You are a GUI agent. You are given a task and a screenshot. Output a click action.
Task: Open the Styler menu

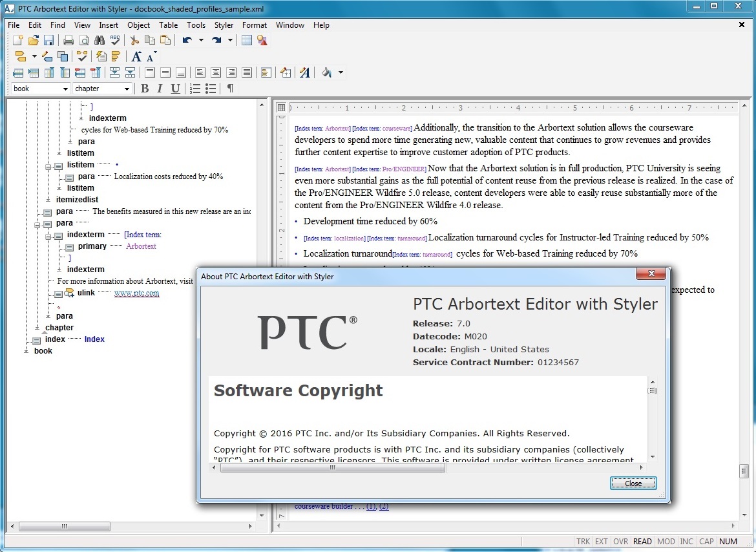click(224, 25)
